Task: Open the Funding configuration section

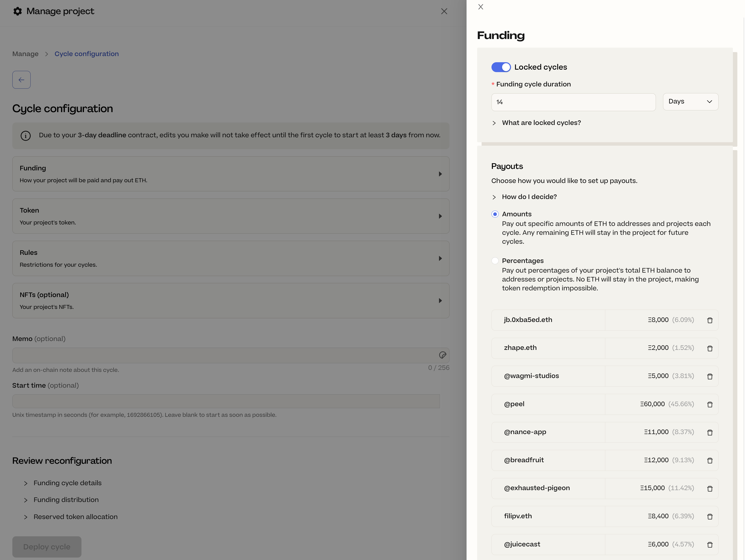Action: 230,174
